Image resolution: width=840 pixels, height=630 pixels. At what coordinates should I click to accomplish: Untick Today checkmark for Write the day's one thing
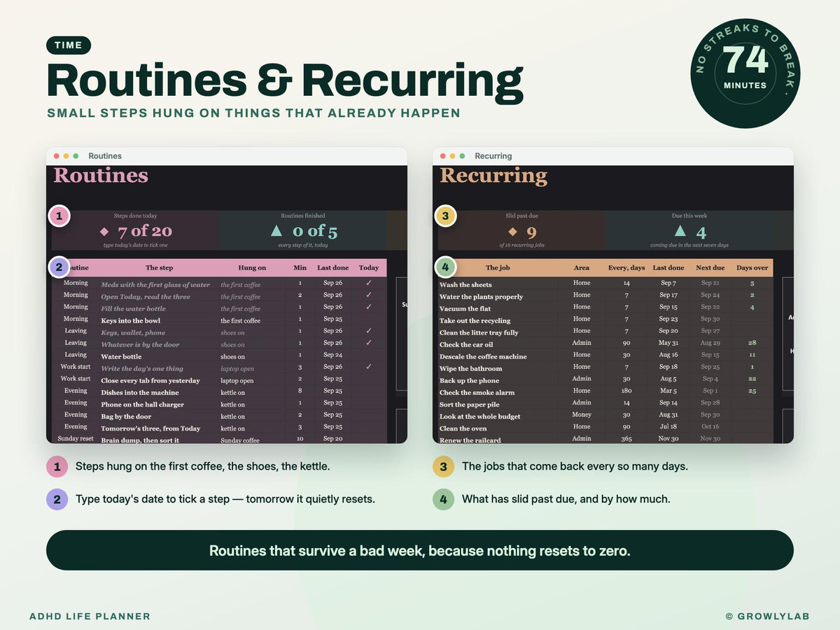(x=368, y=367)
